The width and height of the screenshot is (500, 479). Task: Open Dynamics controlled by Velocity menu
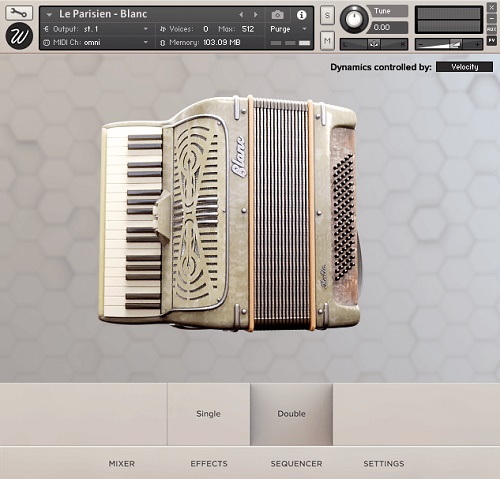464,67
